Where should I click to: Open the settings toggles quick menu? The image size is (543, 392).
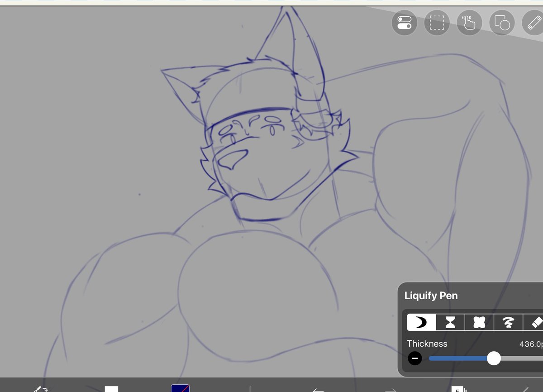(x=404, y=23)
